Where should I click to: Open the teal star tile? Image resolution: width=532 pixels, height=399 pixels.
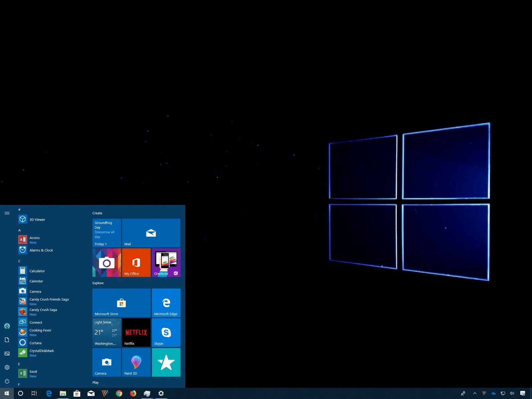[166, 362]
